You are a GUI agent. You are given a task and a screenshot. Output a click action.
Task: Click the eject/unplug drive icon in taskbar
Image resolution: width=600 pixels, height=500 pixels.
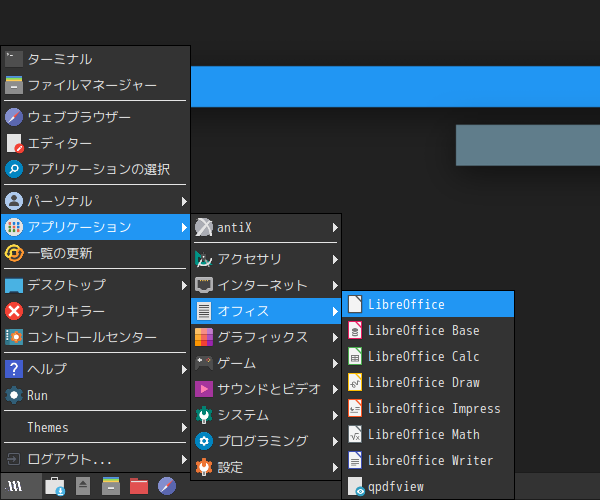point(83,486)
